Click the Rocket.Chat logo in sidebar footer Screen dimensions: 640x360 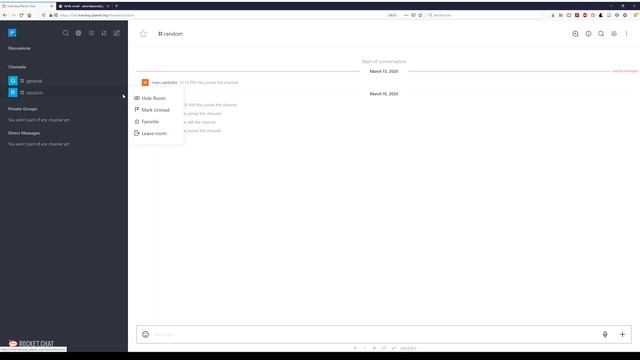[x=31, y=343]
